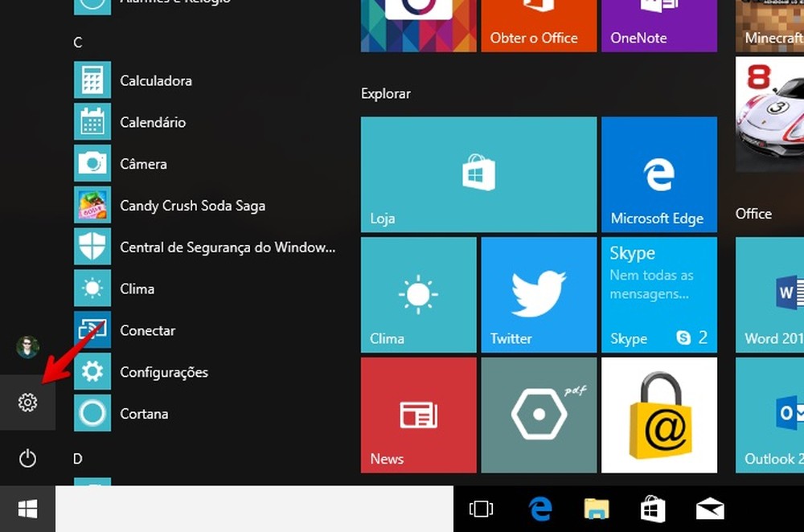Open Clima in the app list
The width and height of the screenshot is (804, 532).
point(205,288)
